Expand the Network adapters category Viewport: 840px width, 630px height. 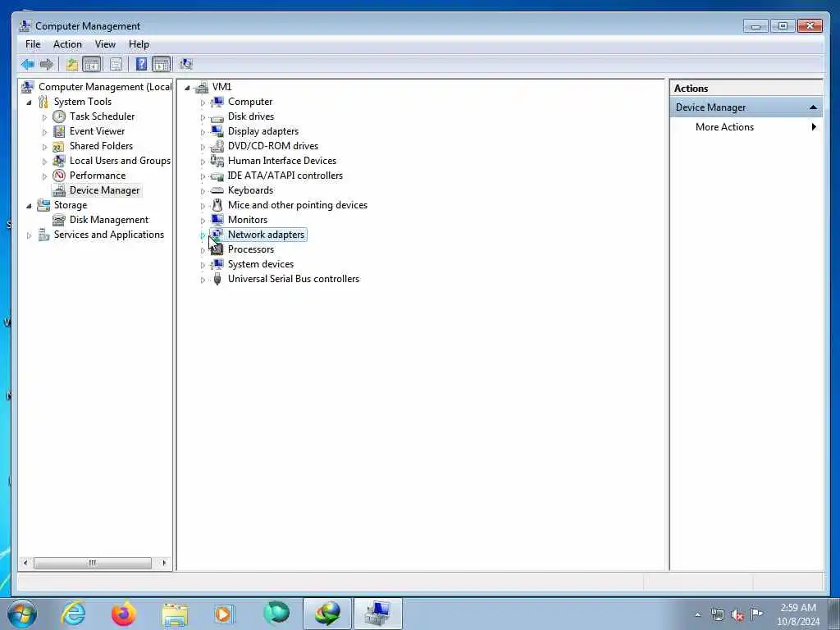(203, 235)
